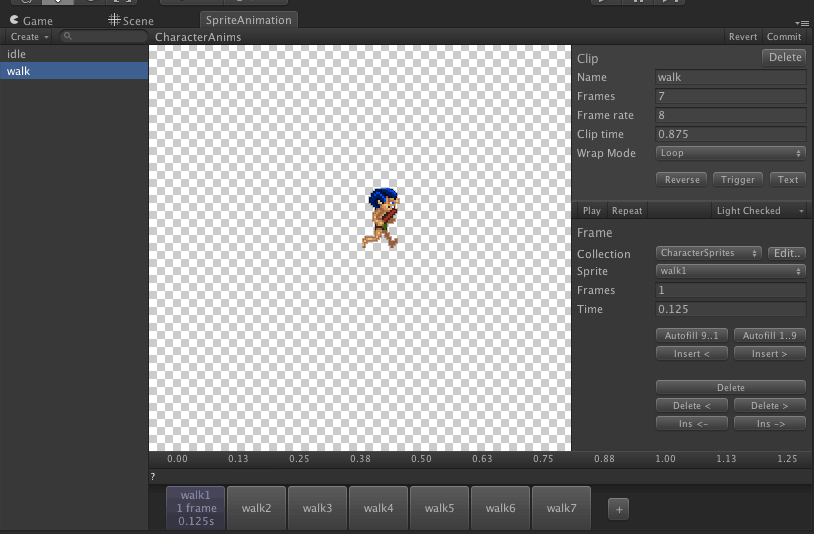This screenshot has height=534, width=814.
Task: Click the Edit.. collection button
Action: point(786,253)
